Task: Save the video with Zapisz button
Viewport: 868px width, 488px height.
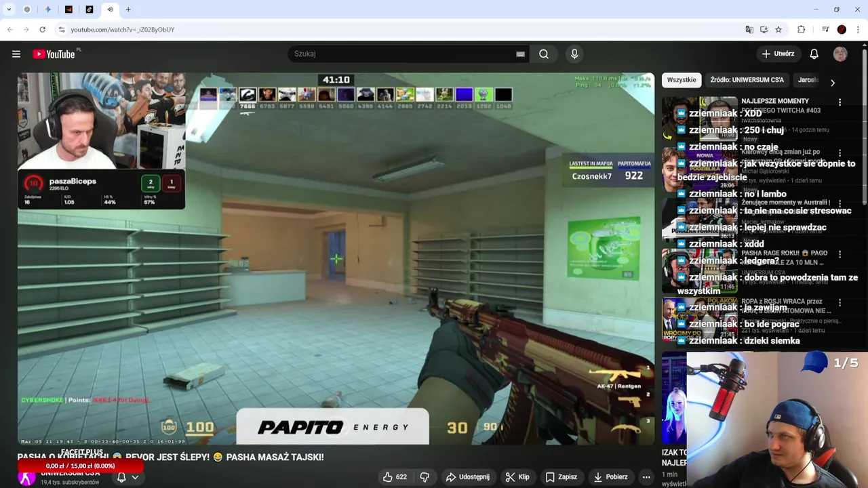Action: [x=561, y=477]
